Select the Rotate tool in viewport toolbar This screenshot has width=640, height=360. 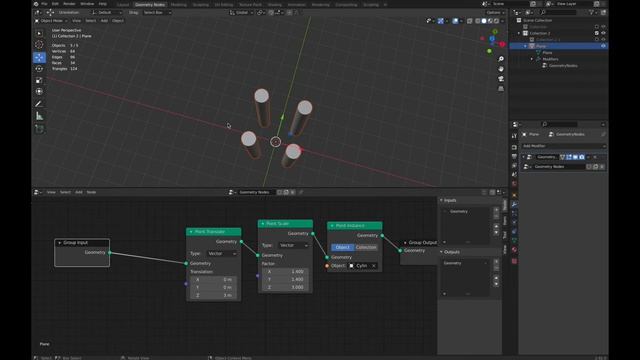[x=39, y=69]
